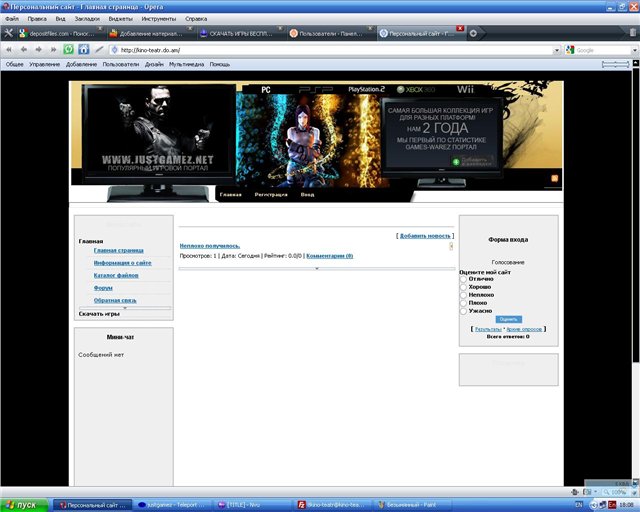Viewport: 640px width, 512px height.
Task: Click the red language icon in the system tray
Action: pos(612,505)
